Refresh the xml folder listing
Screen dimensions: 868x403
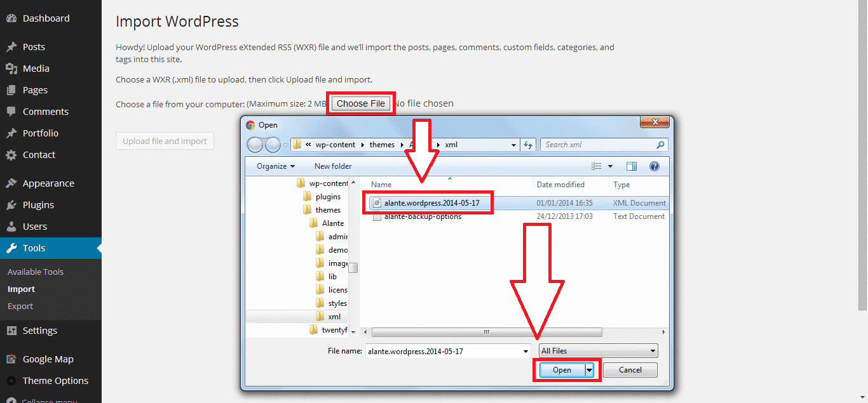[528, 145]
